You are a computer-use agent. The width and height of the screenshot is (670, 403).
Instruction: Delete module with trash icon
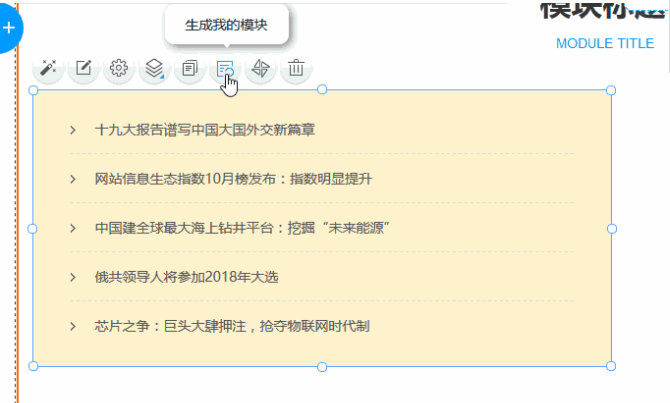coord(296,68)
